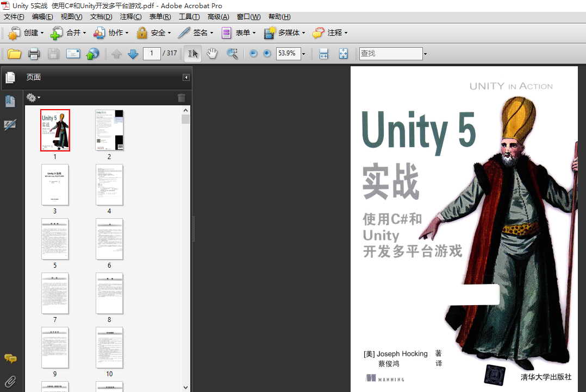Select page 10 thumbnail

pos(109,347)
